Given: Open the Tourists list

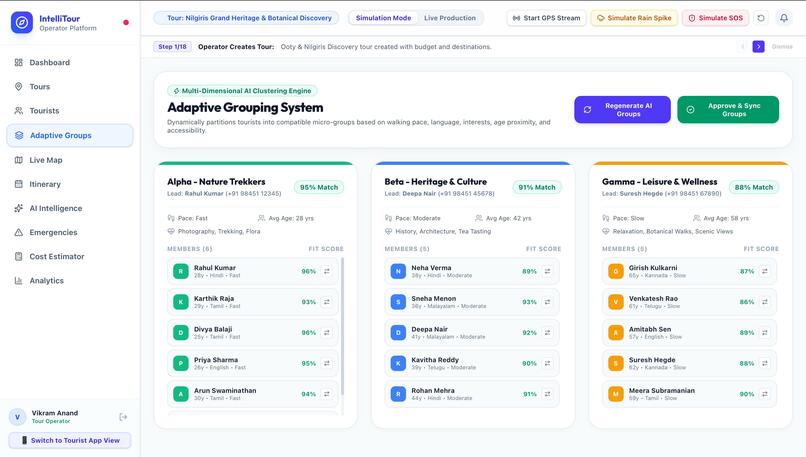Looking at the screenshot, I should point(69,111).
